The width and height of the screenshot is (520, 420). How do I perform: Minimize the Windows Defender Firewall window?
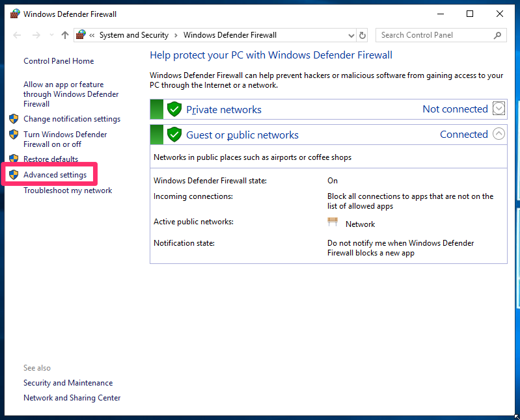click(x=441, y=14)
